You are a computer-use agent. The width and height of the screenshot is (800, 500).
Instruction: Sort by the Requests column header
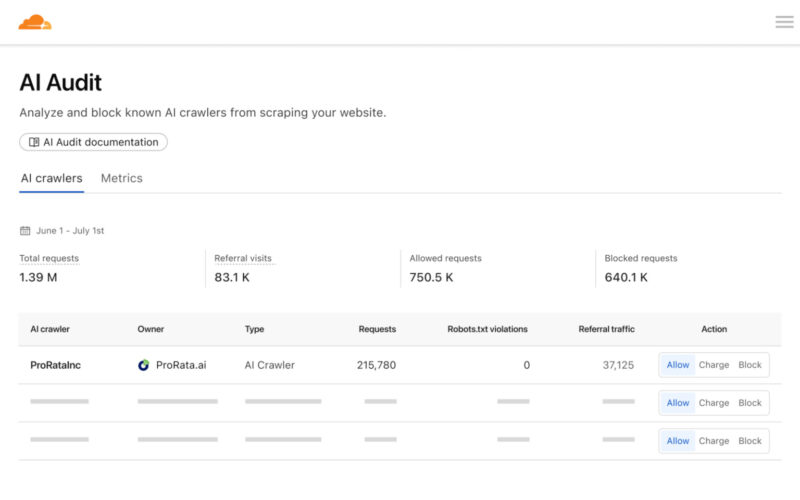(377, 329)
